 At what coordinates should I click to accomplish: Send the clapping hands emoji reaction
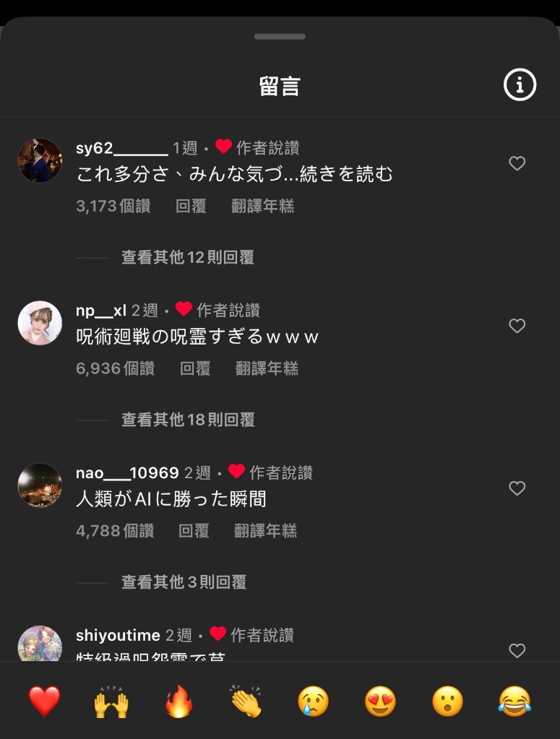pos(246,701)
